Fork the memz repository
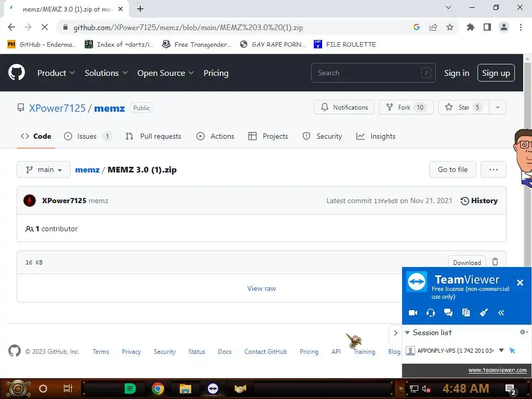The image size is (532, 399). (406, 107)
